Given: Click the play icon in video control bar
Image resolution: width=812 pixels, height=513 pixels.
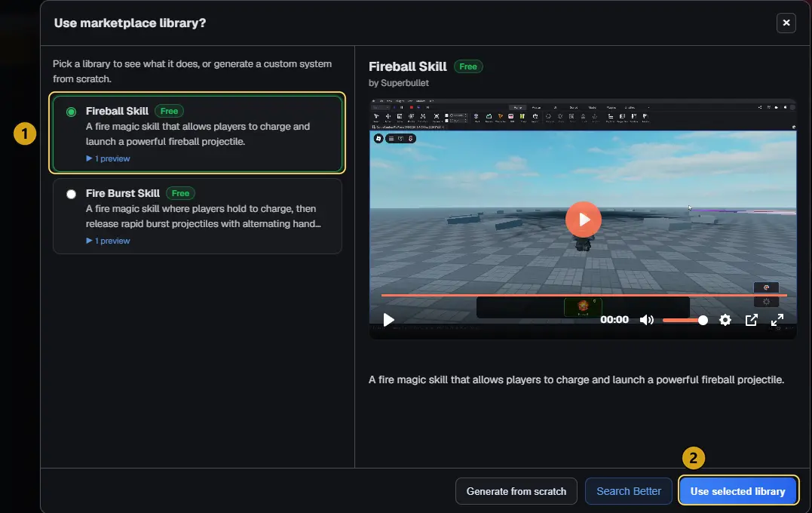Looking at the screenshot, I should click(388, 320).
